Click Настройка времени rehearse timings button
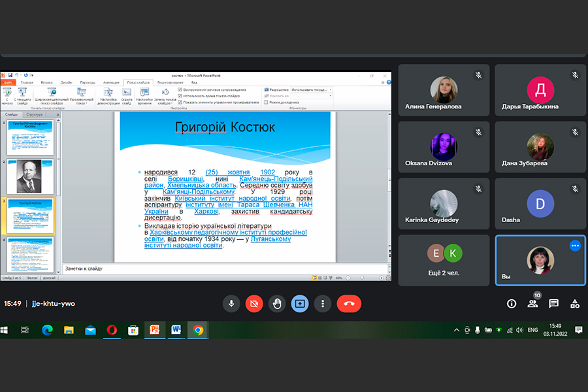This screenshot has width=588, height=392. click(x=144, y=97)
